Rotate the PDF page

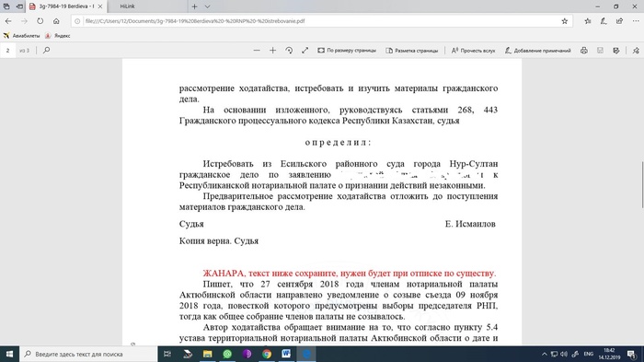289,50
